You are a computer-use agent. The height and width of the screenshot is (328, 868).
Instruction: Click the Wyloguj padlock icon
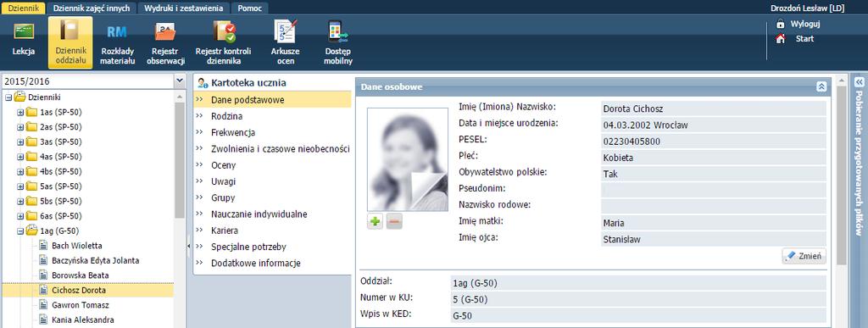click(x=781, y=24)
